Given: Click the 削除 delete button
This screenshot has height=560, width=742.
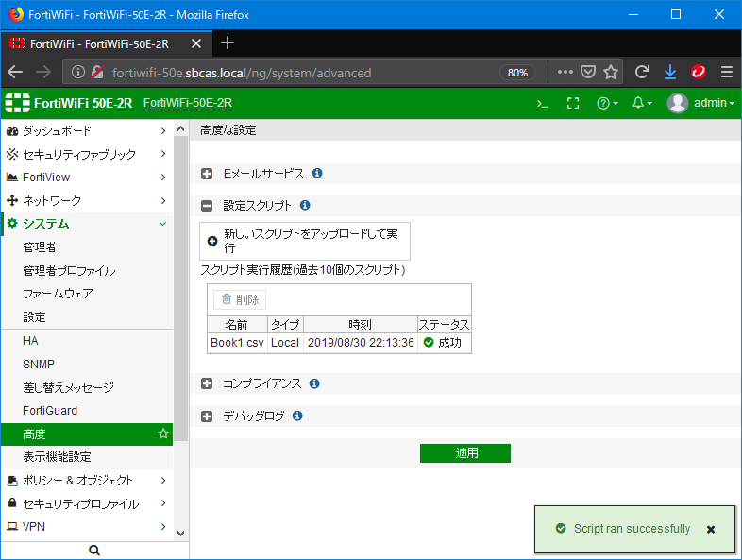Looking at the screenshot, I should coord(240,299).
